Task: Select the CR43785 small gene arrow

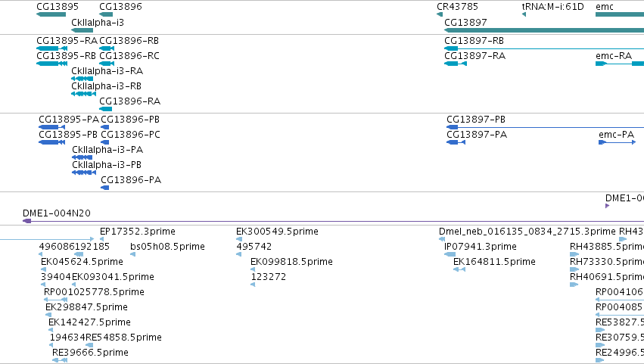Action: [x=440, y=15]
